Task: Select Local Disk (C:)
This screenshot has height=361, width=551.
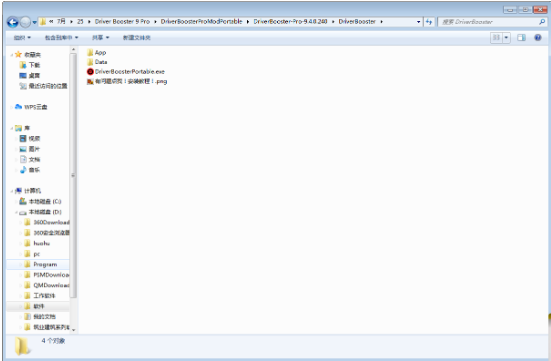Action: click(40, 201)
